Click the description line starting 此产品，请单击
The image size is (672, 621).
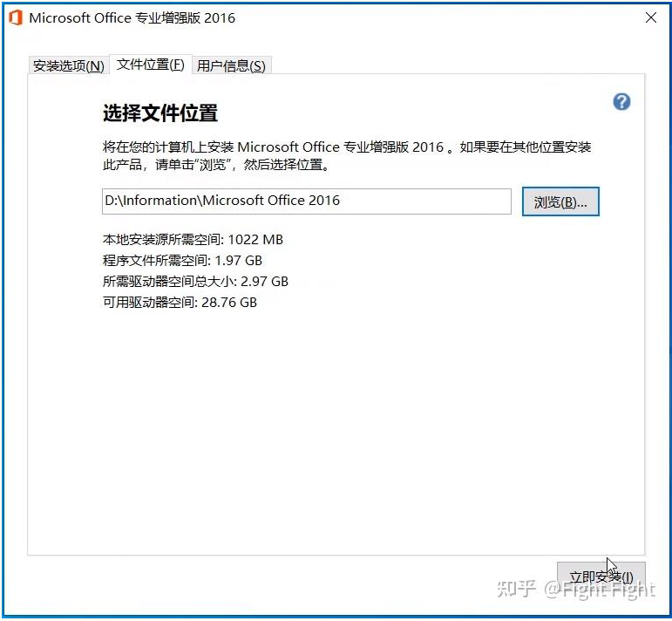[216, 165]
